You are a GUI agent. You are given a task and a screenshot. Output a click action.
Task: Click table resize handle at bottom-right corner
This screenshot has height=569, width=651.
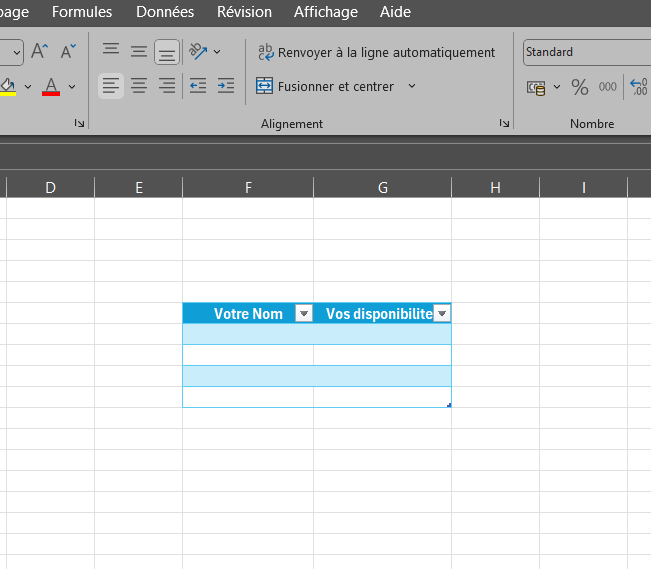449,405
